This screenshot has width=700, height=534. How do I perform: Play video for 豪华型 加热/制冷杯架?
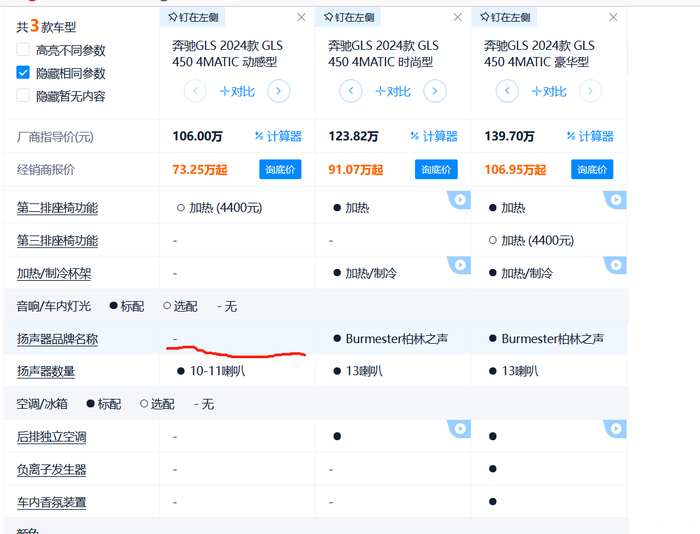tap(616, 265)
